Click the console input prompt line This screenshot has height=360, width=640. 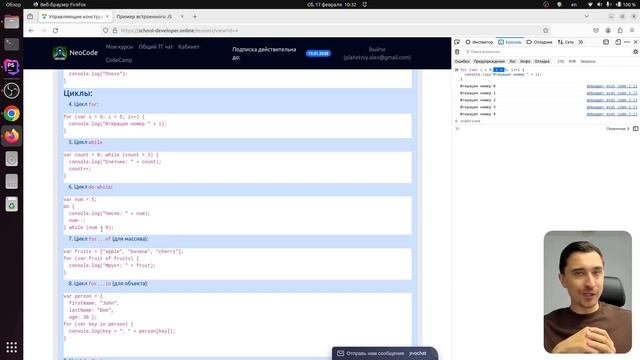click(x=531, y=129)
